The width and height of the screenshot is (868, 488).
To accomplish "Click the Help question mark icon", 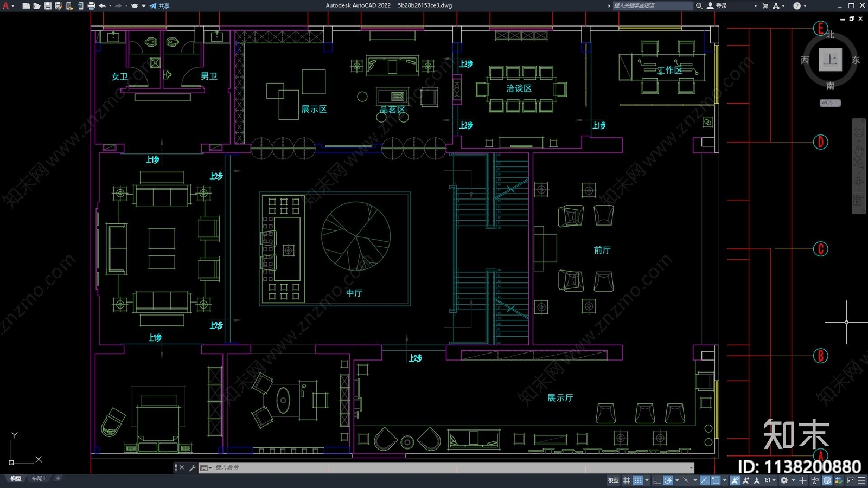I will click(797, 6).
